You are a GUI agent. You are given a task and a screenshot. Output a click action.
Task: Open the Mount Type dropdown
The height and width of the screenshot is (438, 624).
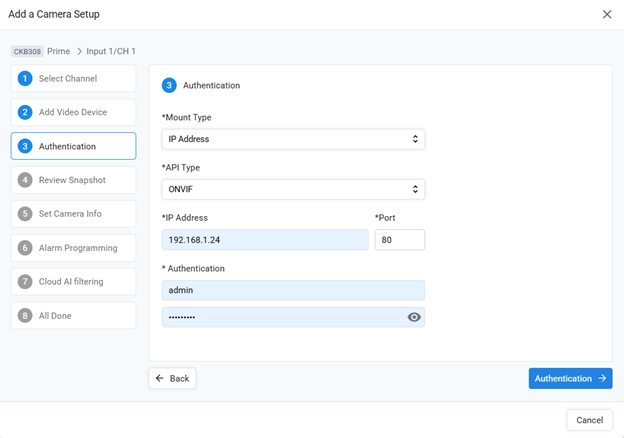tap(293, 139)
